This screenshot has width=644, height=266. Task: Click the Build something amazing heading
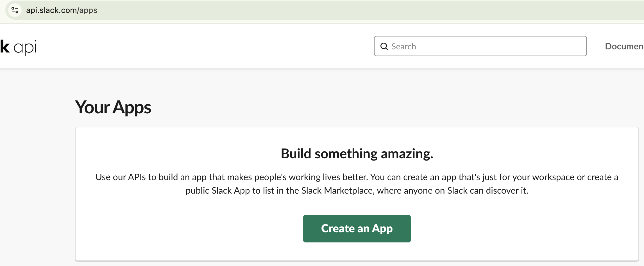(x=357, y=154)
